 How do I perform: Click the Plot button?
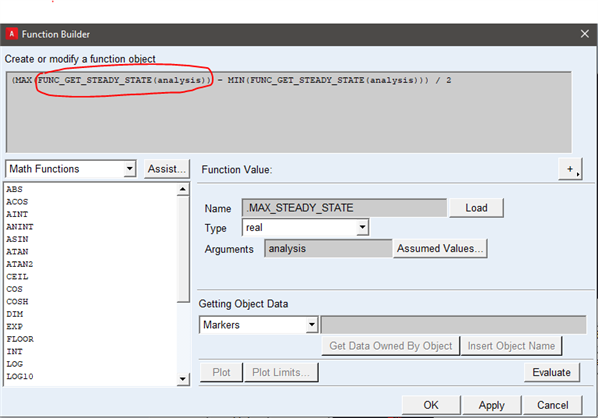click(221, 372)
